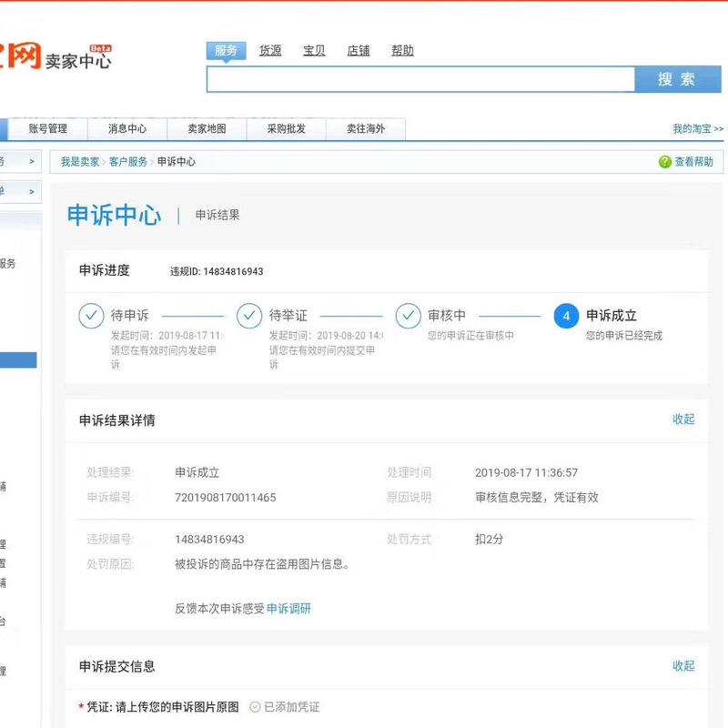The image size is (728, 728).
Task: Click the 审核中 checkmark step circle
Action: coord(408,316)
